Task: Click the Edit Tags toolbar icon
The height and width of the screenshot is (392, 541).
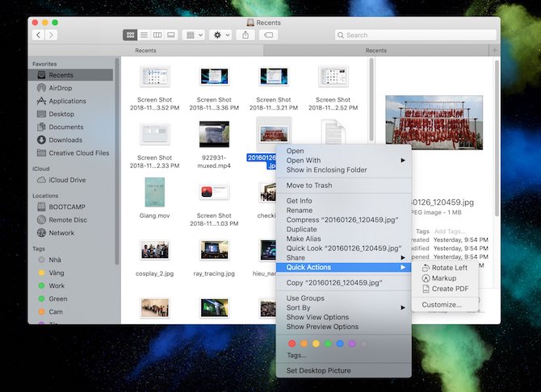Action: click(x=270, y=35)
